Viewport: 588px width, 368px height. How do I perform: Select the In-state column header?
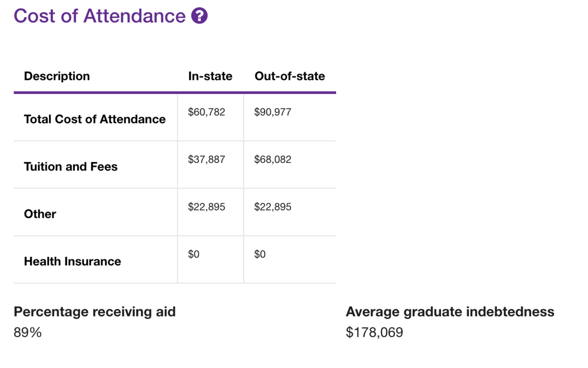point(210,76)
